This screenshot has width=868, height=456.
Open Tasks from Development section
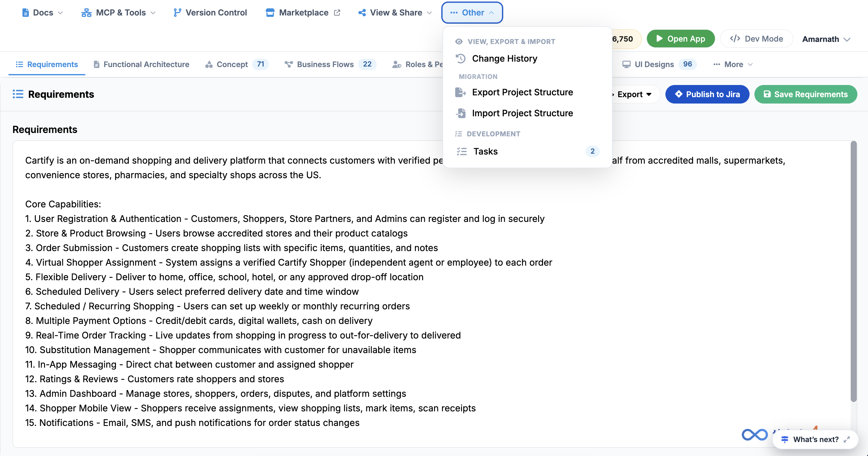click(x=527, y=151)
